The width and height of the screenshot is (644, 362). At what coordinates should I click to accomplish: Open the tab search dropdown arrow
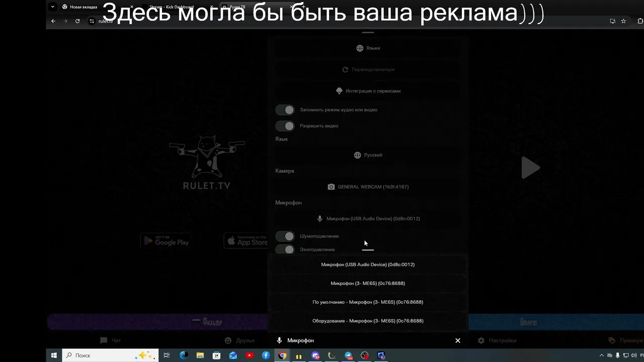point(52,7)
